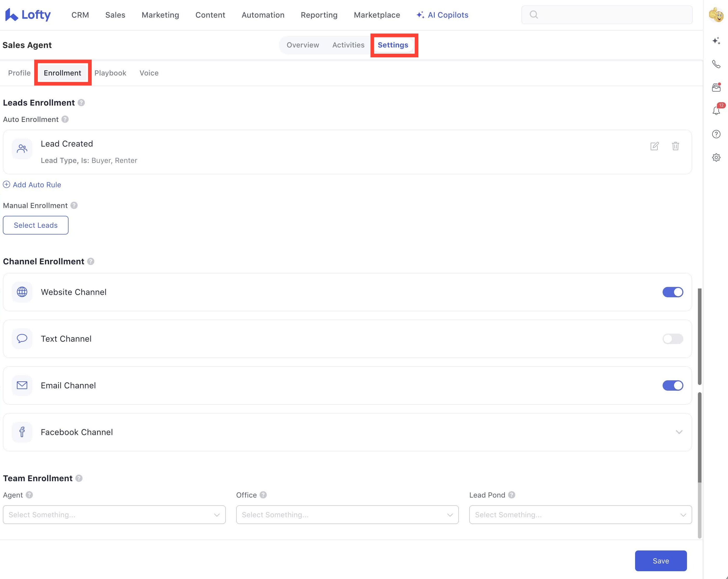
Task: Delete the Lead Created auto rule
Action: [x=675, y=146]
